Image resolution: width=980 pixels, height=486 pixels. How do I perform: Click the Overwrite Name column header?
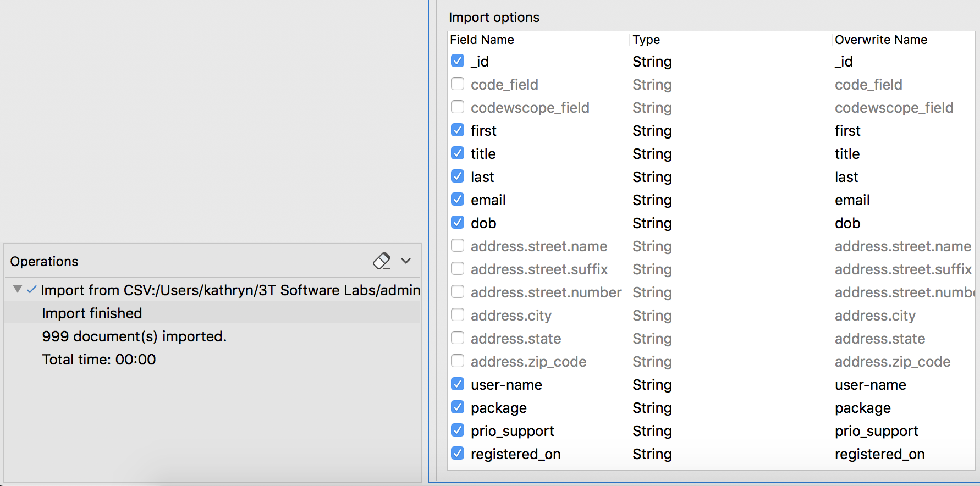(880, 40)
